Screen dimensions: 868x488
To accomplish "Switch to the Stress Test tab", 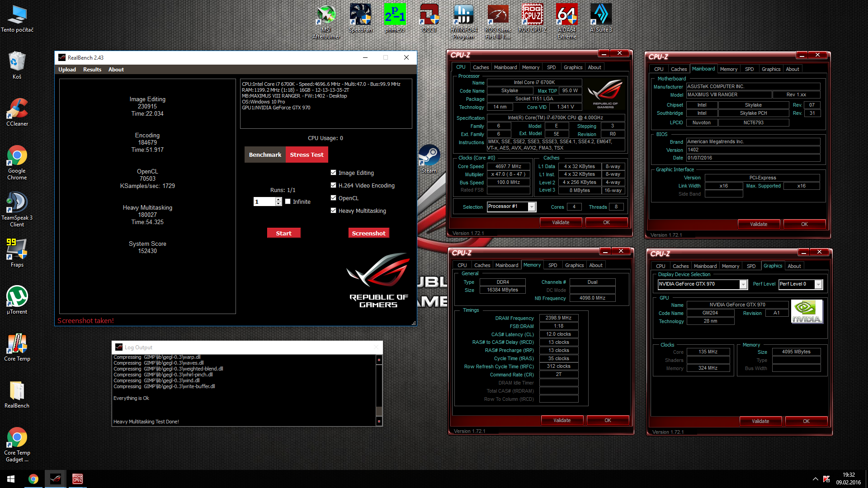I will 307,155.
